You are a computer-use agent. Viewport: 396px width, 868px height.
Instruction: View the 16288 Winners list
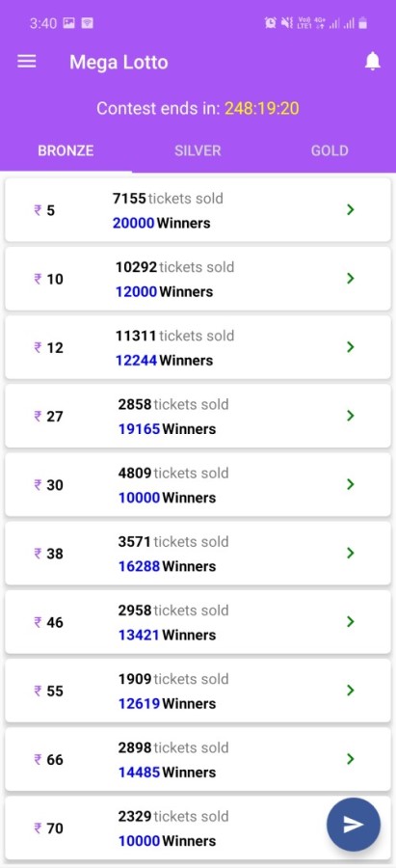point(167,566)
